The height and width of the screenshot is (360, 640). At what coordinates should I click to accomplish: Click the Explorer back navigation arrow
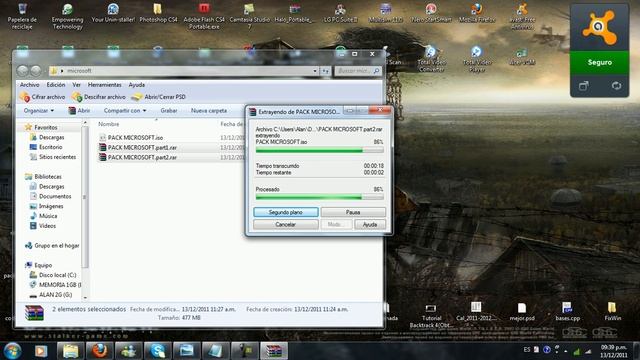tap(23, 71)
